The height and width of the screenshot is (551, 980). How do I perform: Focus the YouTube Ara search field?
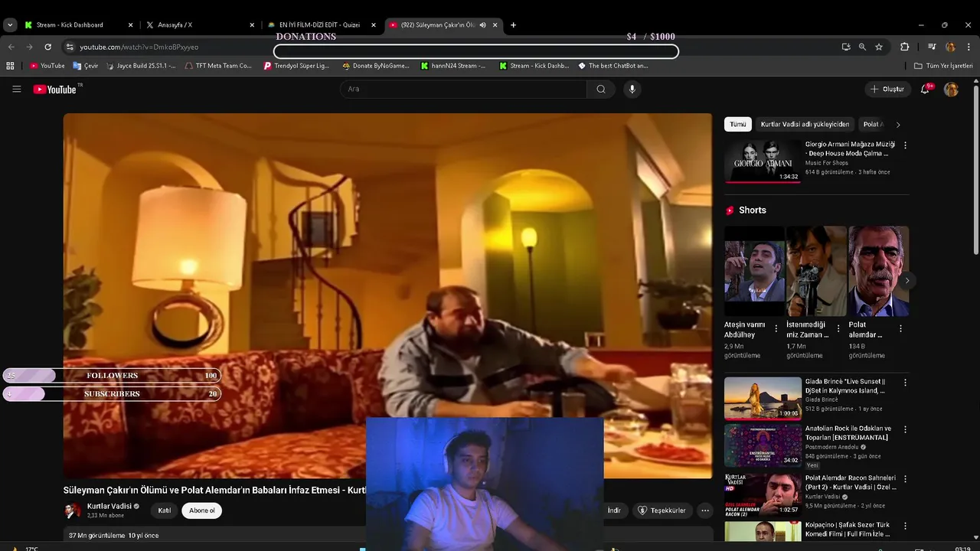click(464, 90)
